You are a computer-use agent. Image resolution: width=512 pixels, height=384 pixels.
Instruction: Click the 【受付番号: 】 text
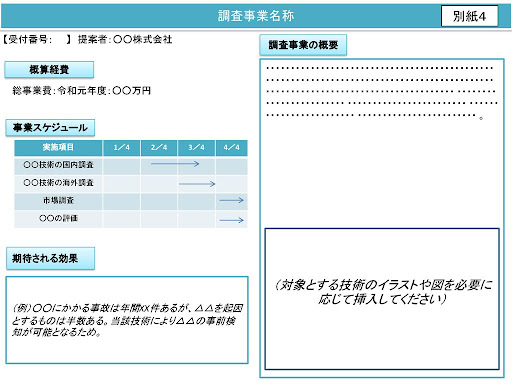(36, 40)
